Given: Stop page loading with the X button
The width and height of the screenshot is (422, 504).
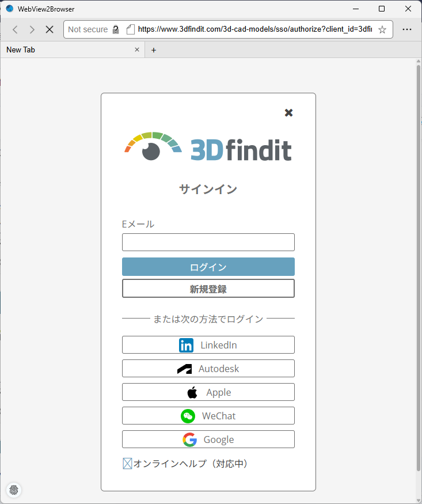Looking at the screenshot, I should [50, 29].
